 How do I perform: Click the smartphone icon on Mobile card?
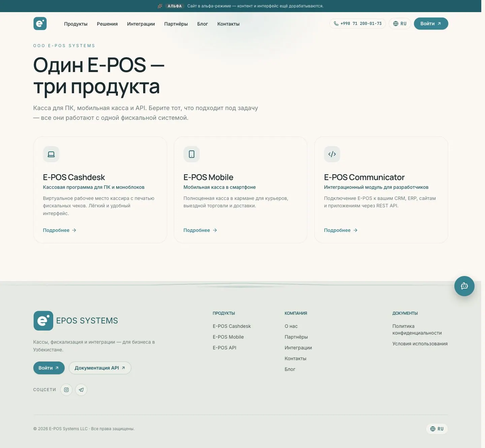192,154
